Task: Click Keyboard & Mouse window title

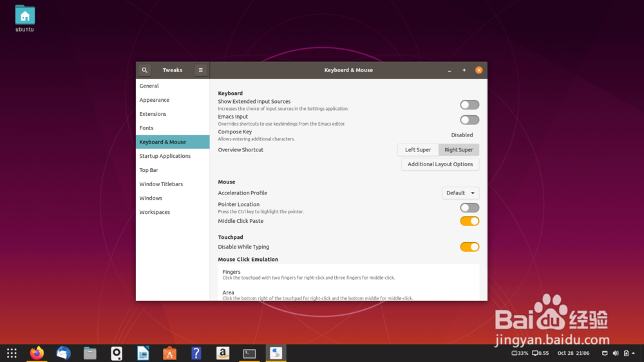Action: pos(348,70)
